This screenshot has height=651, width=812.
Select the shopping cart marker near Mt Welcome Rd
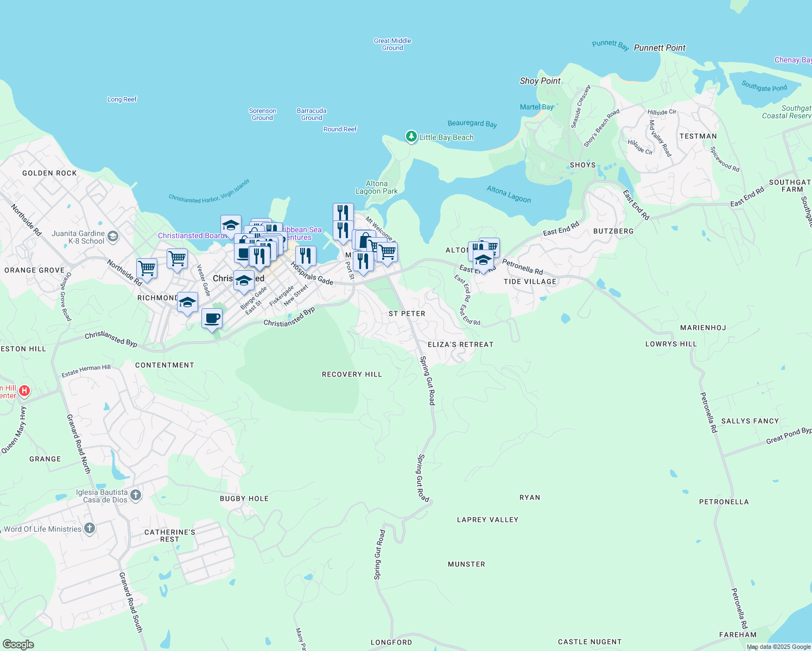[387, 251]
